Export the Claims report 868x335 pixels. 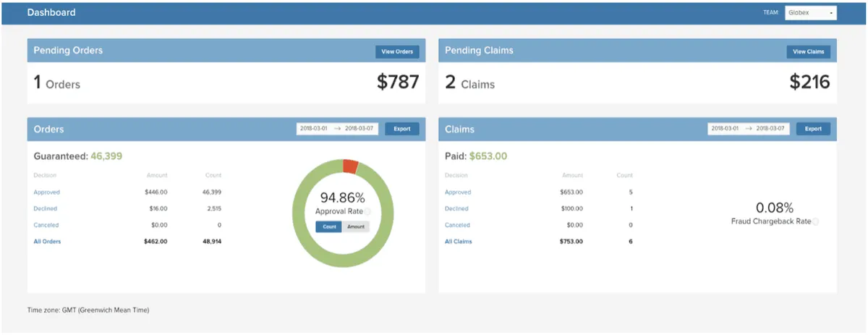pyautogui.click(x=813, y=129)
